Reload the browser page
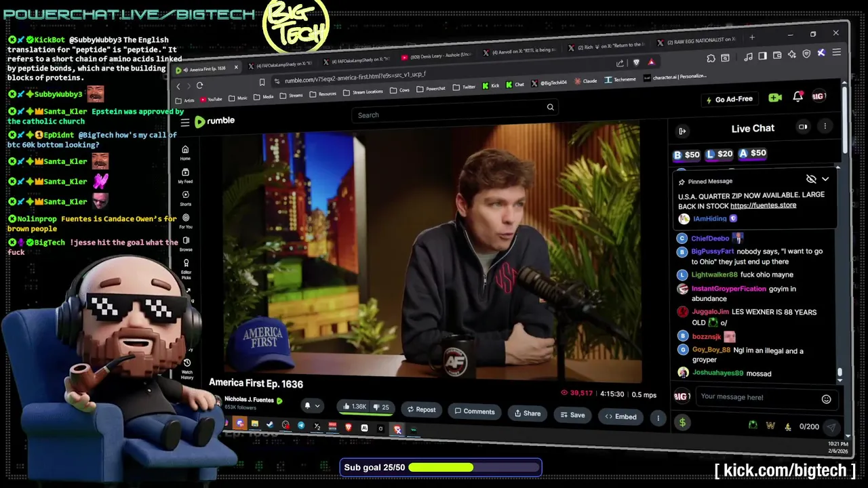Viewport: 868px width, 488px height. pos(199,85)
